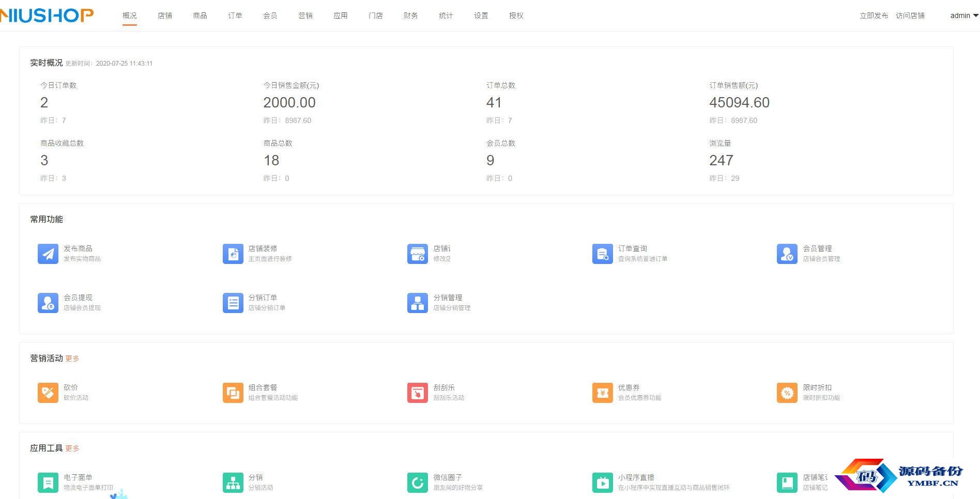Screen dimensions: 980x499
Task: Click the 分销管理 icon
Action: tap(418, 303)
